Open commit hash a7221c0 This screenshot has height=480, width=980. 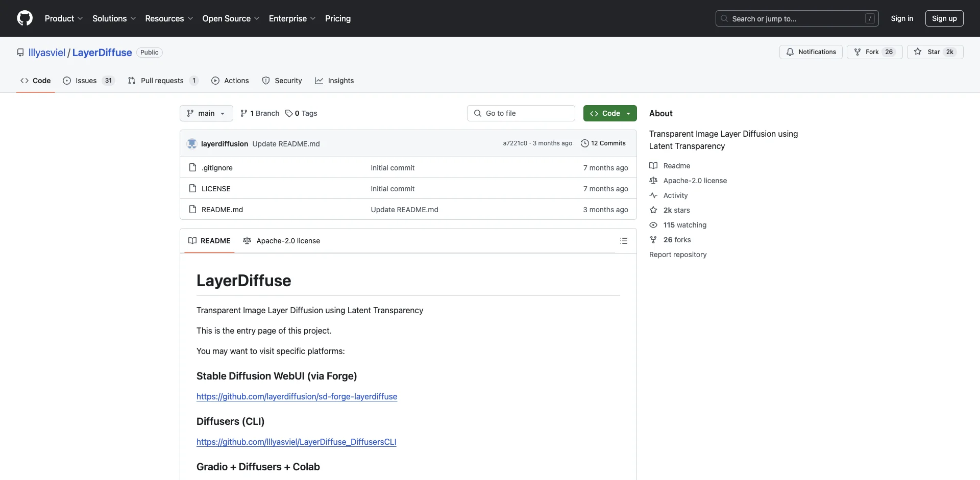[515, 143]
